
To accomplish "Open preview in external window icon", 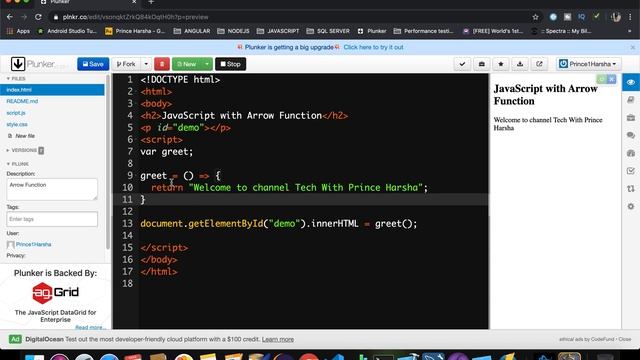I will (x=539, y=64).
